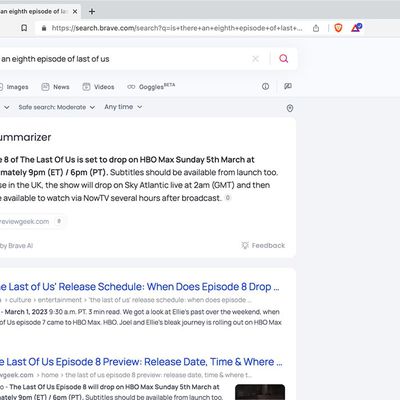Click the Brave Rewards triangle icon
Image resolution: width=400 pixels, height=400 pixels.
pyautogui.click(x=356, y=28)
